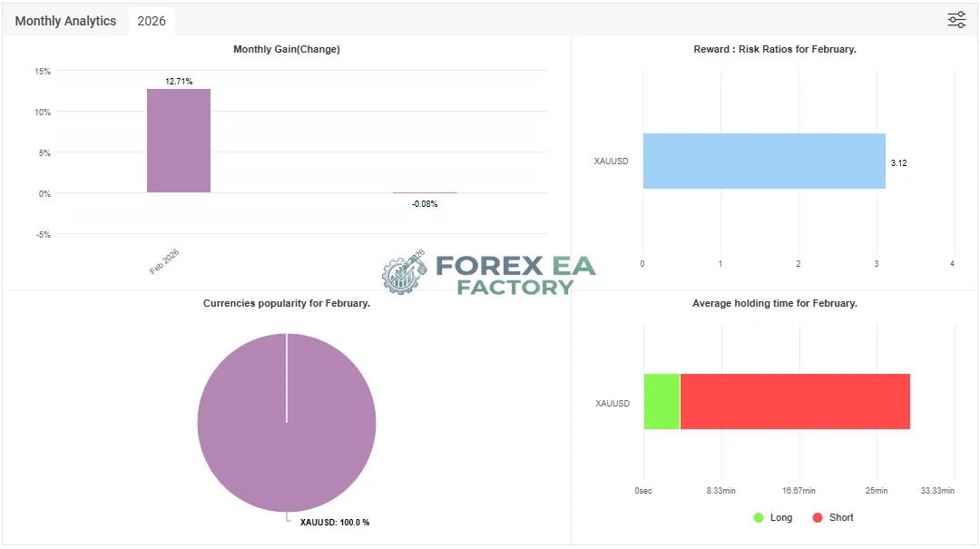980x549 pixels.
Task: Open the Monthly Analytics tab
Action: [65, 21]
